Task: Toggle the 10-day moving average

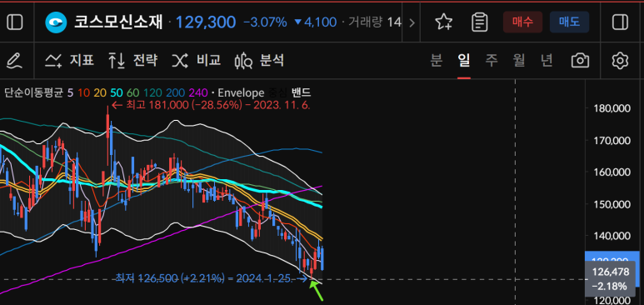Action: pyautogui.click(x=84, y=92)
